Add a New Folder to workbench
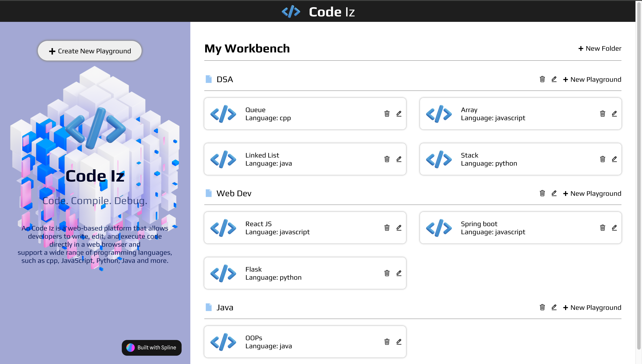642x364 pixels. tap(600, 49)
